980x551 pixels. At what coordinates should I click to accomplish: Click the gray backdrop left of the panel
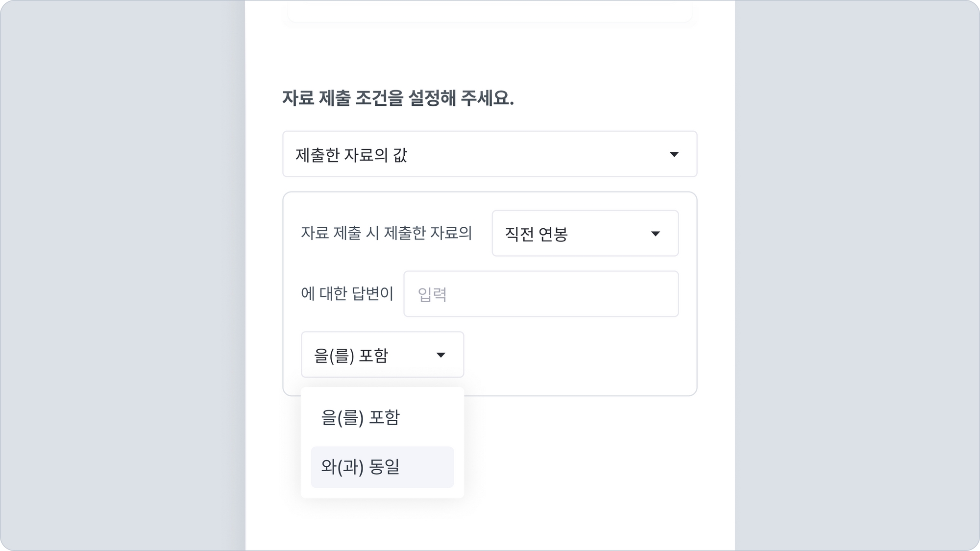click(x=122, y=274)
